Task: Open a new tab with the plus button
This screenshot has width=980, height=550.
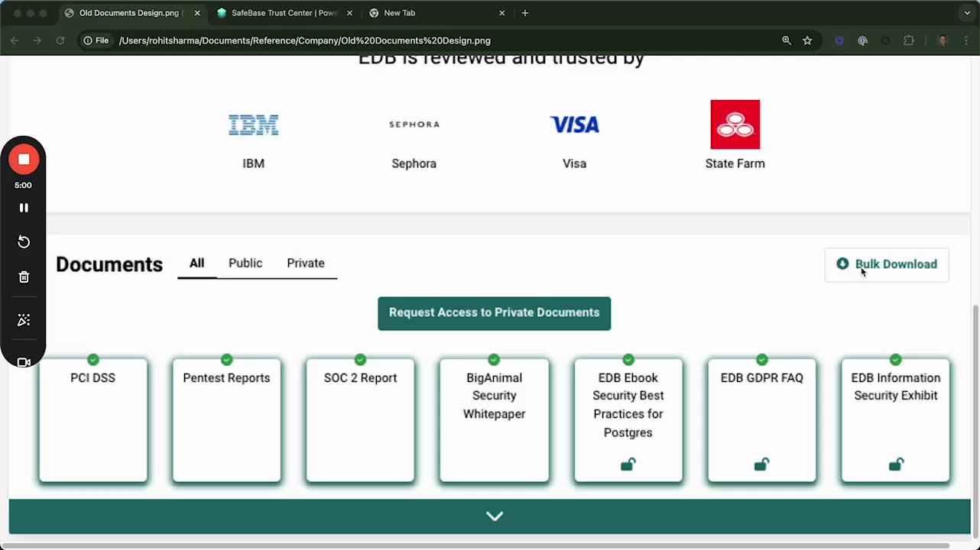Action: [525, 13]
